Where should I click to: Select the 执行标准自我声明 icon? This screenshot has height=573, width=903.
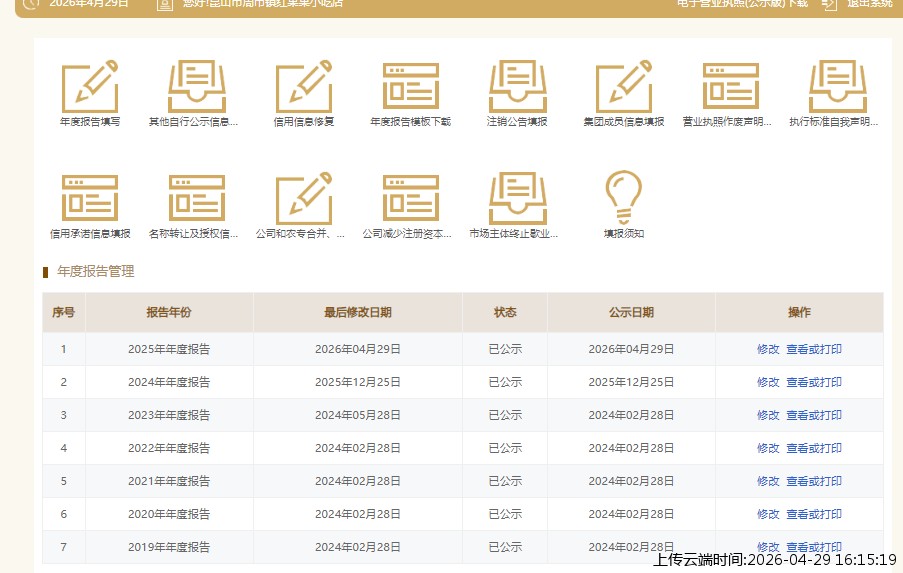(837, 88)
